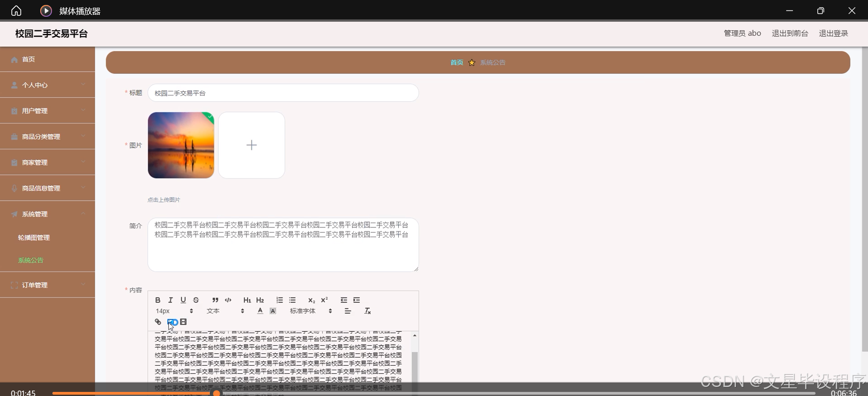Click the star icon in breadcrumb
The width and height of the screenshot is (868, 396).
click(472, 62)
